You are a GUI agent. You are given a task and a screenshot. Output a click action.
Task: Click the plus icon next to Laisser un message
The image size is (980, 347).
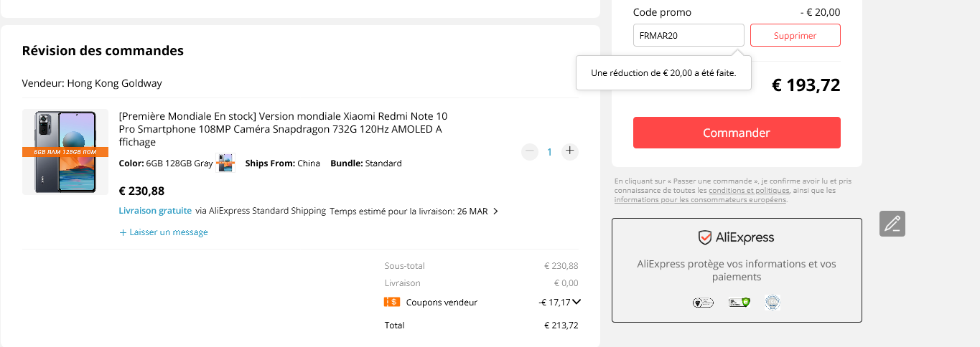pos(123,232)
